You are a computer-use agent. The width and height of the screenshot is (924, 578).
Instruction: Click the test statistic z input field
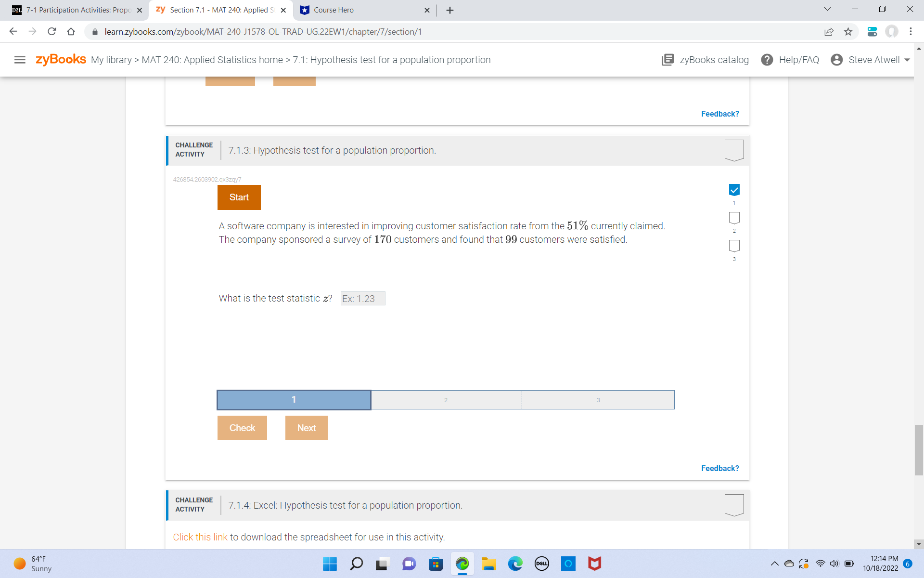[x=363, y=298]
